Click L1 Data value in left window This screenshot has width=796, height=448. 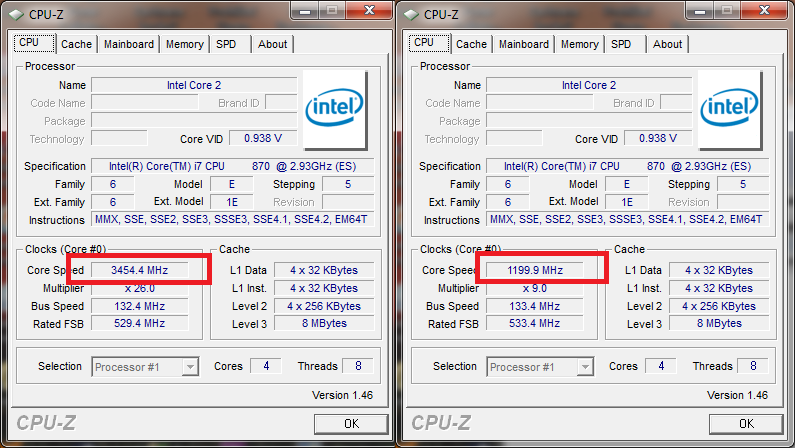pyautogui.click(x=324, y=270)
